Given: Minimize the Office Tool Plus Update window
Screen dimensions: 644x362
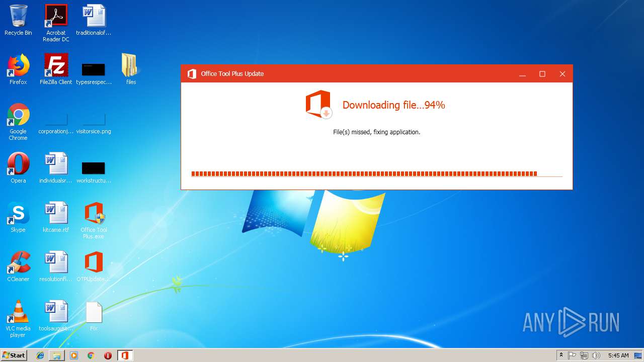Looking at the screenshot, I should (522, 74).
